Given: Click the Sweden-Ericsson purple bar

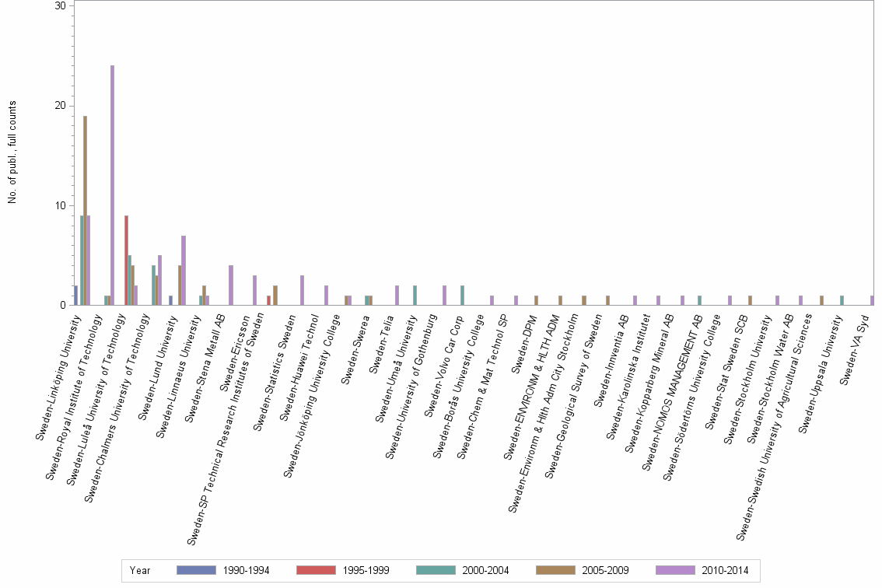Looking at the screenshot, I should (x=254, y=292).
